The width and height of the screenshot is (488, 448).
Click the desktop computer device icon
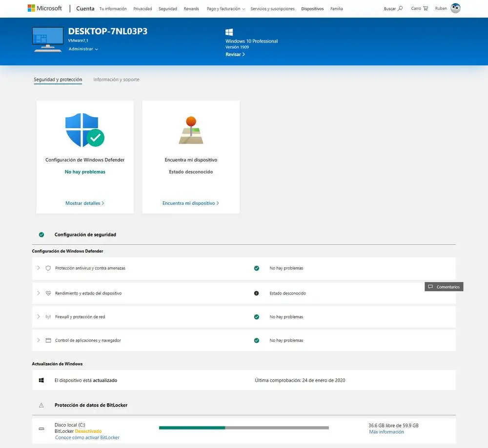pyautogui.click(x=48, y=39)
